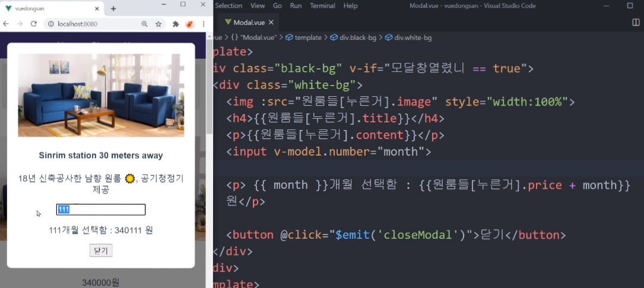
Task: Select the vuedongsan browser tab
Action: 52,9
